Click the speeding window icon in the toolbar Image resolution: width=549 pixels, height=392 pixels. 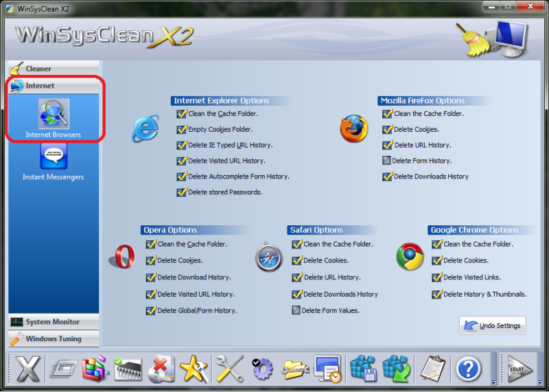[63, 369]
